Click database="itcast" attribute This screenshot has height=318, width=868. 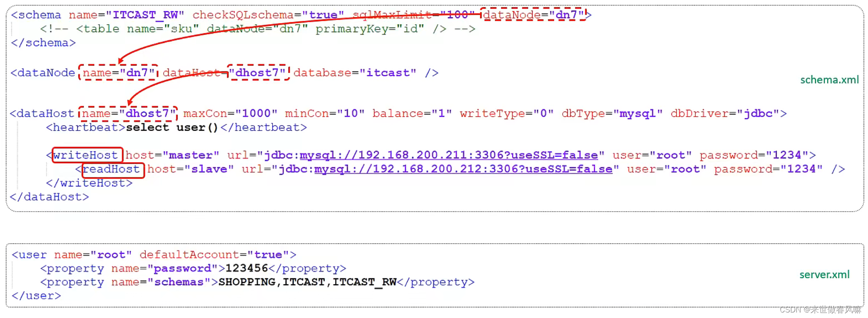tap(355, 73)
